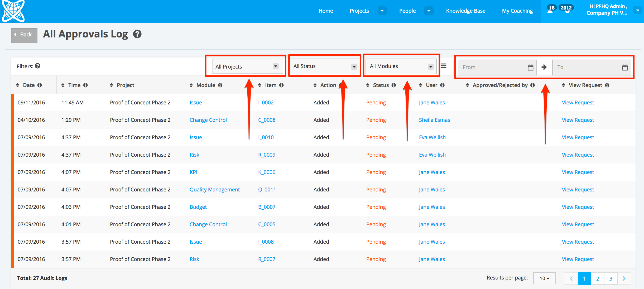Click the globe logo icon
644x289 pixels.
pos(13,11)
